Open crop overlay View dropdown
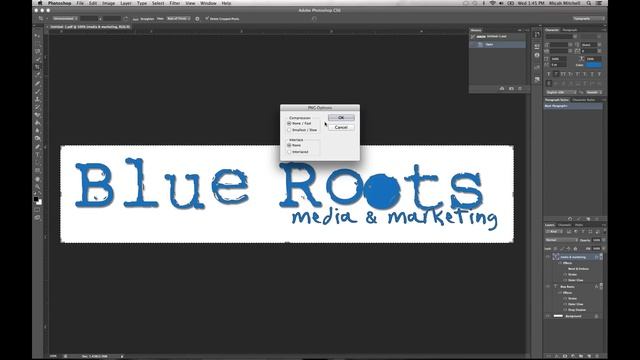Viewport: 640px width, 360px height. [178, 19]
